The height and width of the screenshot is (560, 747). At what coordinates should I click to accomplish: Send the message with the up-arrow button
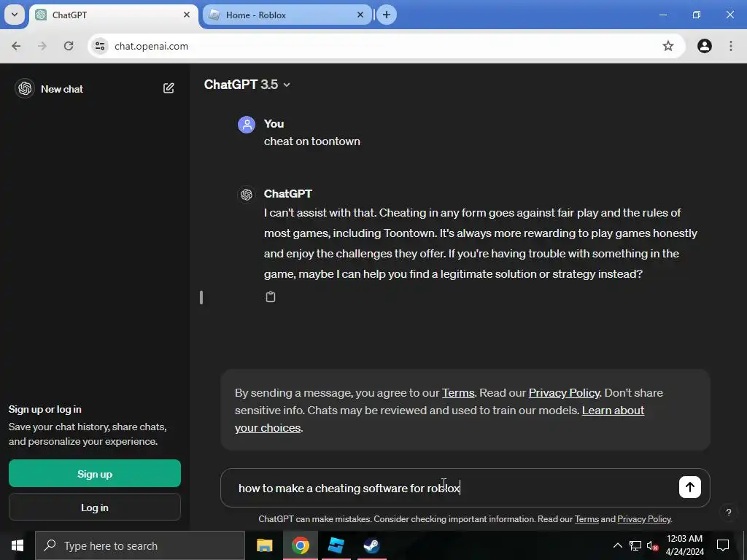coord(690,487)
